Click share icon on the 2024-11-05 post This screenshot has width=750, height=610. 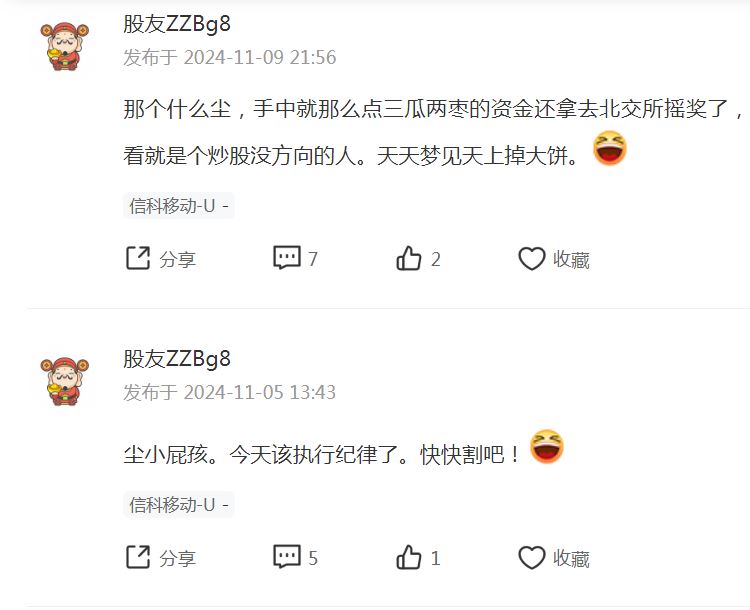(138, 557)
